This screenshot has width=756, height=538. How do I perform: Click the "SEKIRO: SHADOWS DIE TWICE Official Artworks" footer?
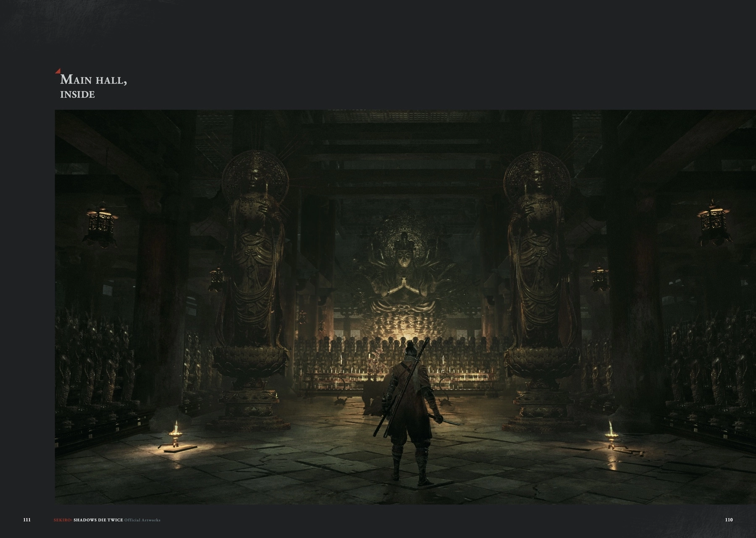pyautogui.click(x=107, y=520)
